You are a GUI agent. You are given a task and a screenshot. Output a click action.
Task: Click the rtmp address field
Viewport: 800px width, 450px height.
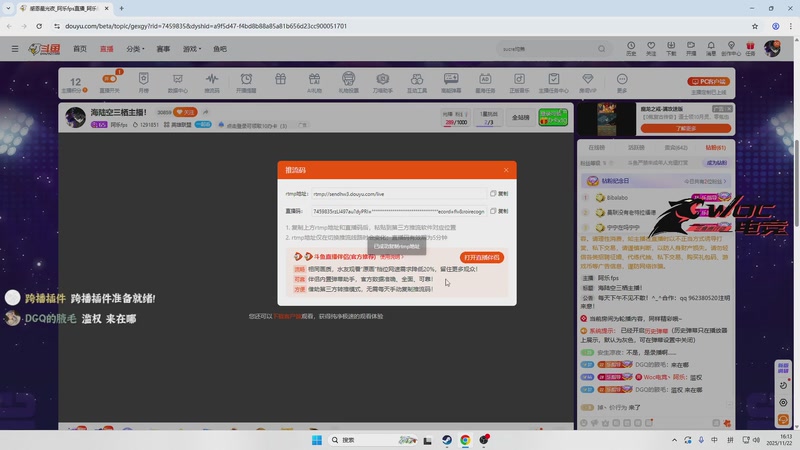[x=398, y=194]
